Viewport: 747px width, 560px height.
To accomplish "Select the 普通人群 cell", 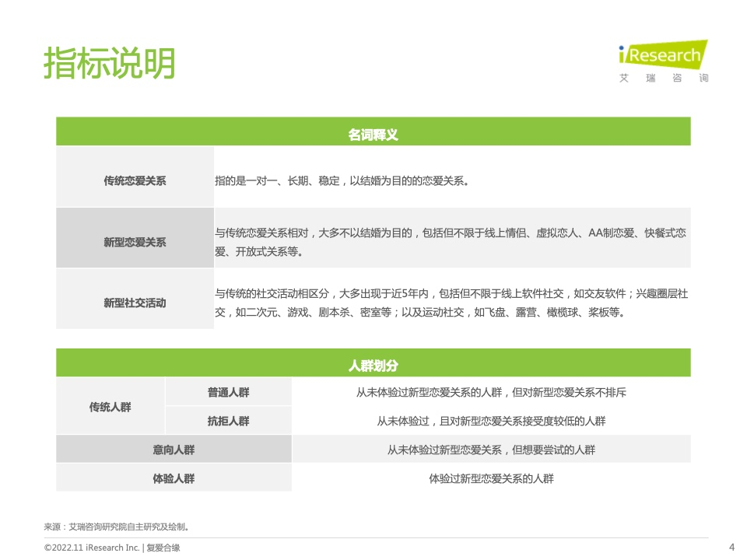I will tap(229, 391).
